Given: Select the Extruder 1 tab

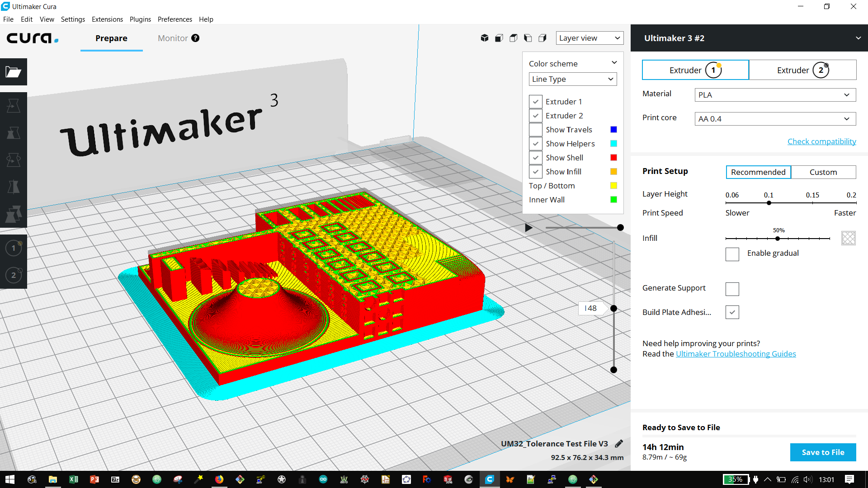Looking at the screenshot, I should point(695,70).
